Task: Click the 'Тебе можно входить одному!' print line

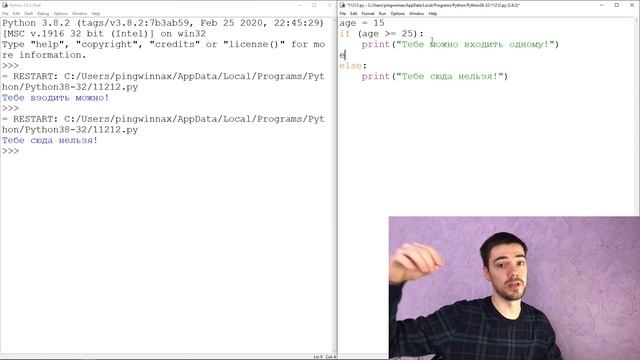Action: (x=460, y=44)
